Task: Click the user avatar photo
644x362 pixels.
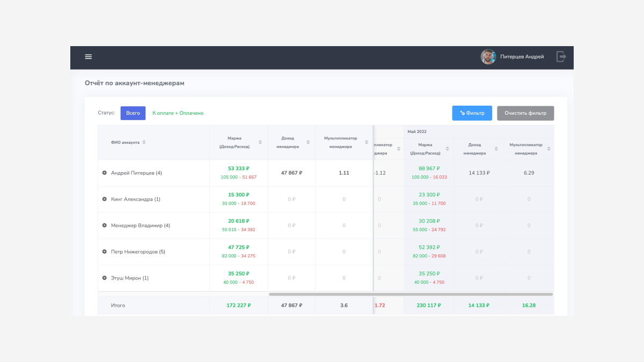Action: (x=488, y=57)
